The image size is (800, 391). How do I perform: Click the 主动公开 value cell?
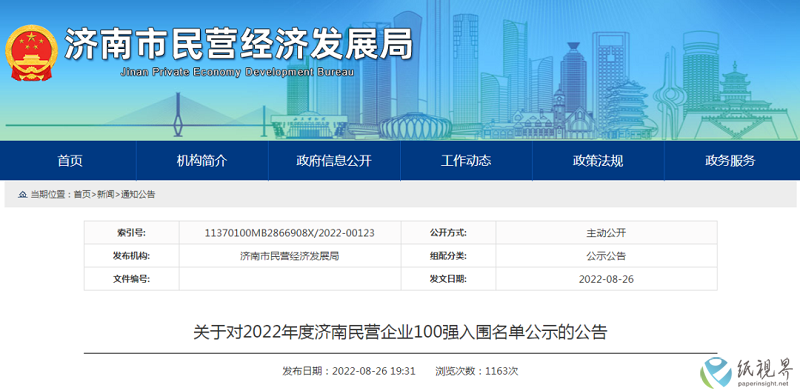(606, 233)
